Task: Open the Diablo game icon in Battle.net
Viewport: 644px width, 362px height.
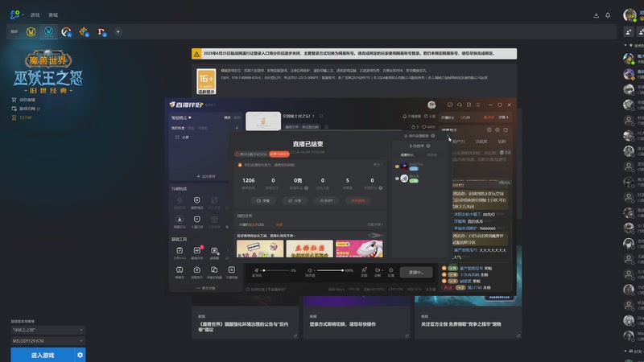Action: [101, 31]
